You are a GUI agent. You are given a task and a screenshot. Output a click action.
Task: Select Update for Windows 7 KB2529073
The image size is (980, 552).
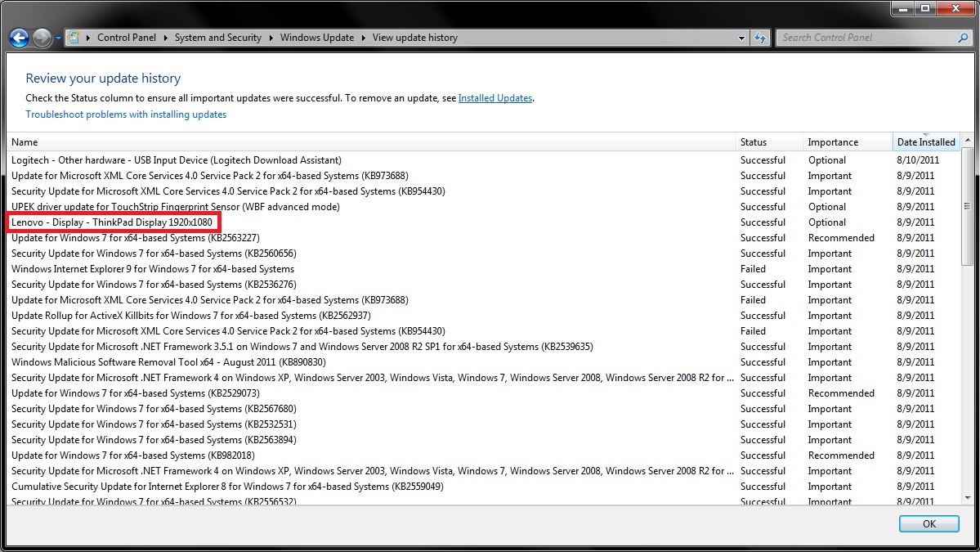[484, 393]
